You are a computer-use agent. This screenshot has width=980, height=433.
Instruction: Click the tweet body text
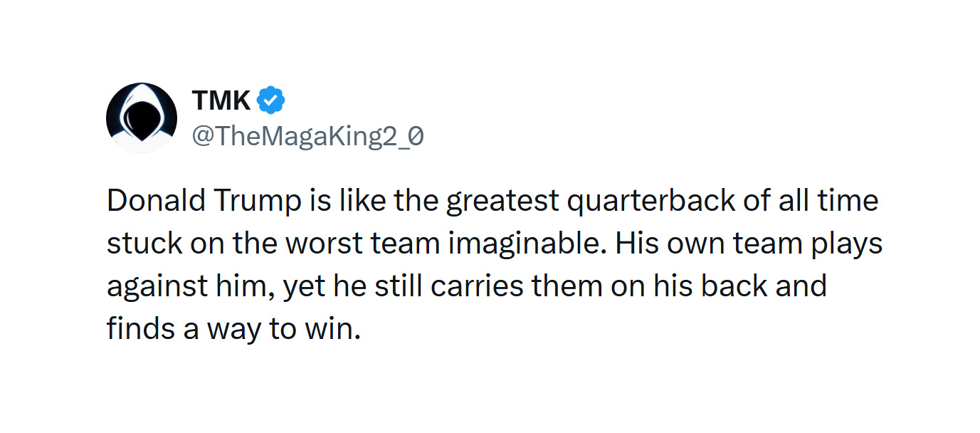(491, 265)
